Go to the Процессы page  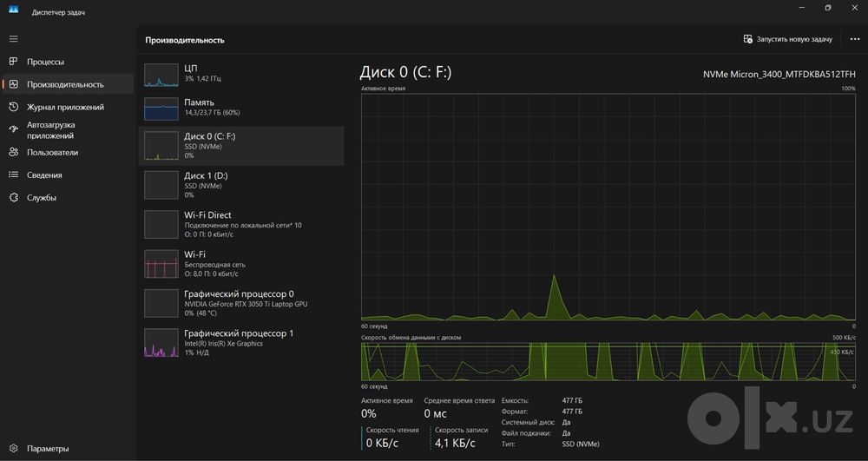click(x=68, y=62)
